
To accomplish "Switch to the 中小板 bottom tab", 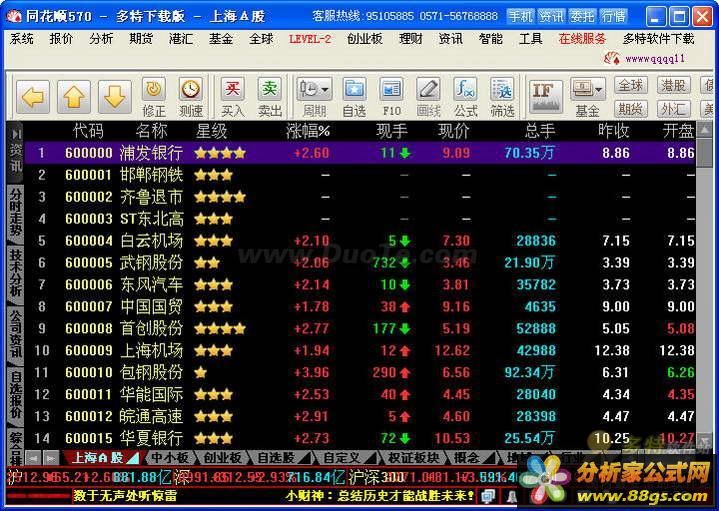I will [170, 458].
